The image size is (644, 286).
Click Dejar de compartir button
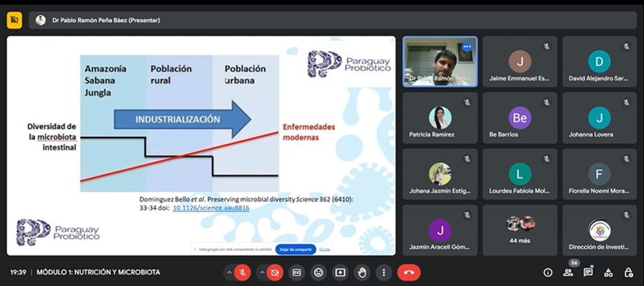click(296, 250)
